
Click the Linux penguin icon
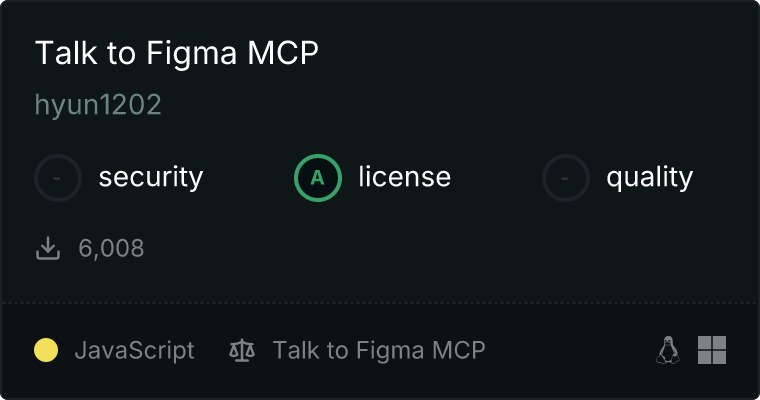tap(667, 350)
